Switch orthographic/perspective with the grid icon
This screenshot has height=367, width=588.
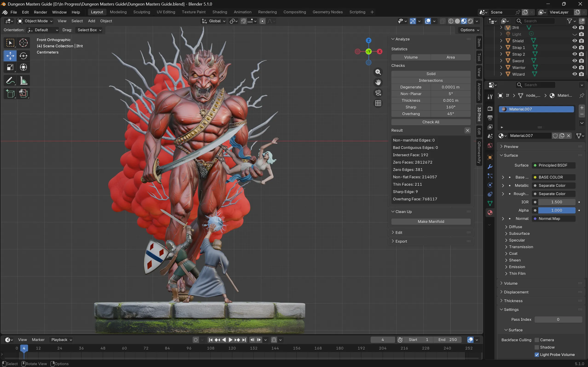378,103
